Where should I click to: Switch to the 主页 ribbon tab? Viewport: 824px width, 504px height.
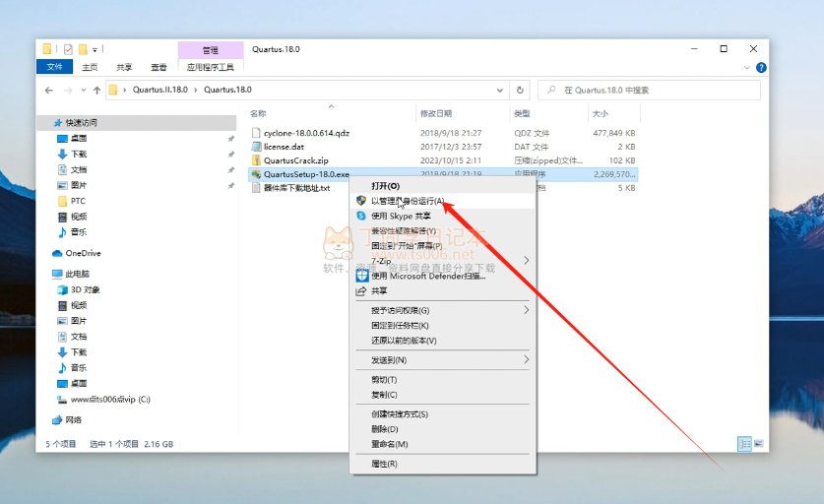(x=90, y=67)
